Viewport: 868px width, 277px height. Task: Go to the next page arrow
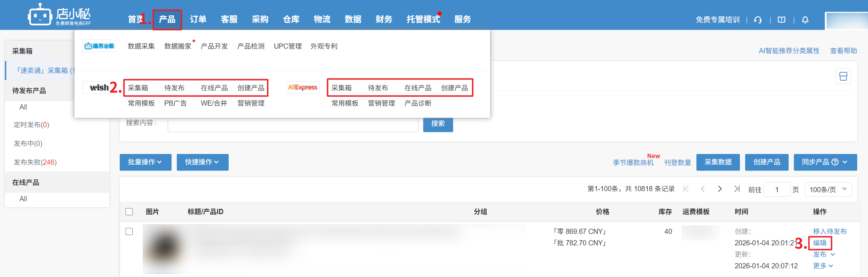pyautogui.click(x=720, y=189)
